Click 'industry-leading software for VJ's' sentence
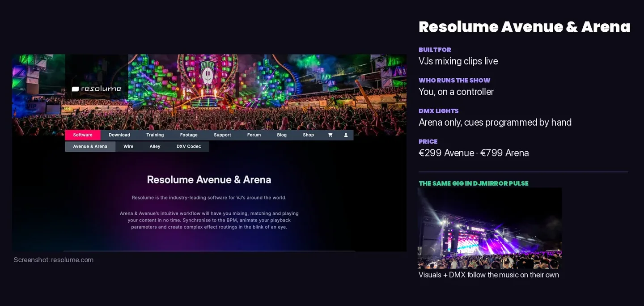 (209, 197)
